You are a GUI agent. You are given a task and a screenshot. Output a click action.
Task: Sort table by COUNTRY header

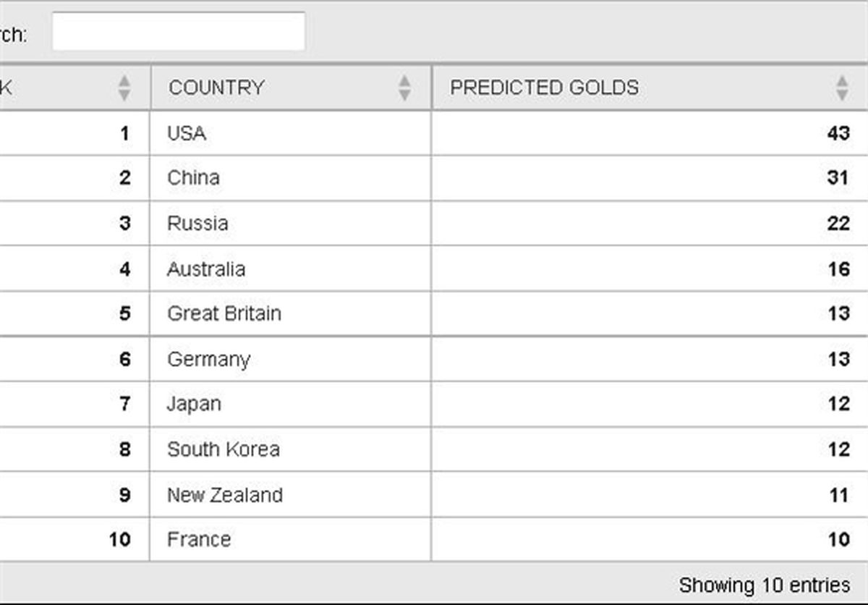pyautogui.click(x=216, y=88)
